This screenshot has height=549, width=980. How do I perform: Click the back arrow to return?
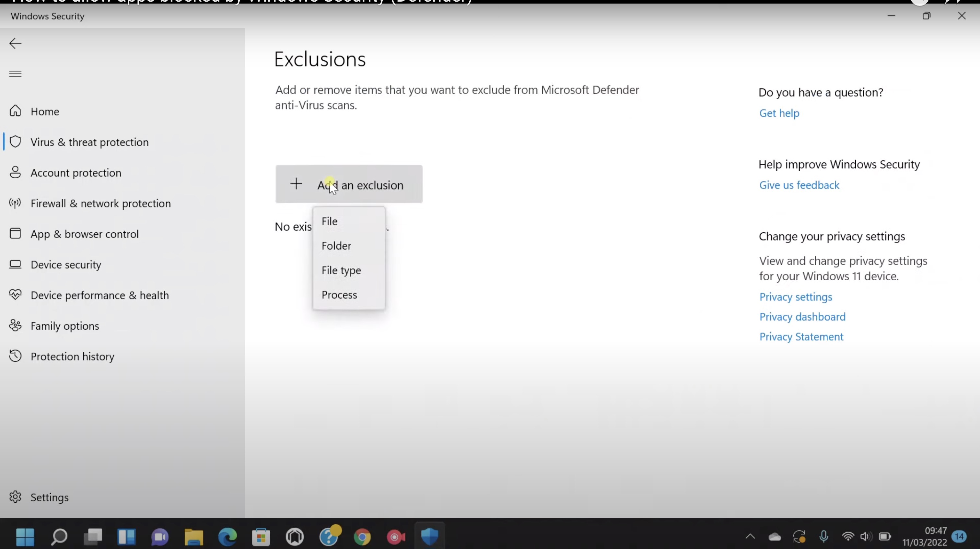click(15, 43)
